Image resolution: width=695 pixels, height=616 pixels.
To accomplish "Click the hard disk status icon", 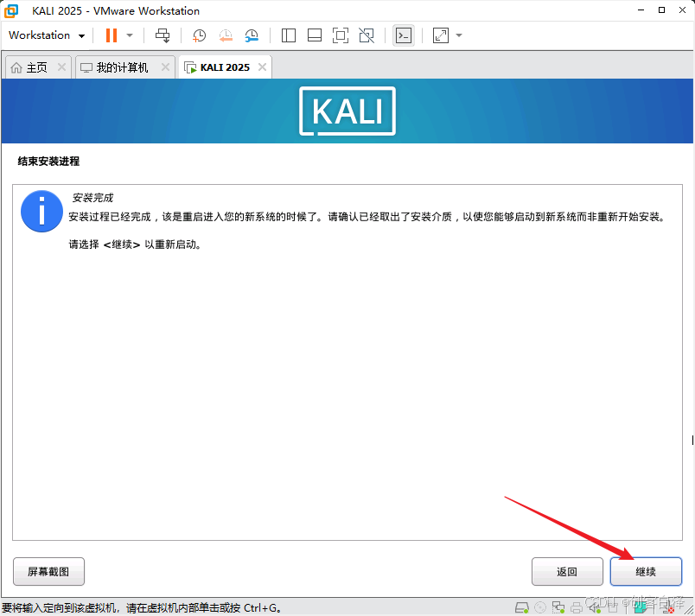I will tap(522, 607).
